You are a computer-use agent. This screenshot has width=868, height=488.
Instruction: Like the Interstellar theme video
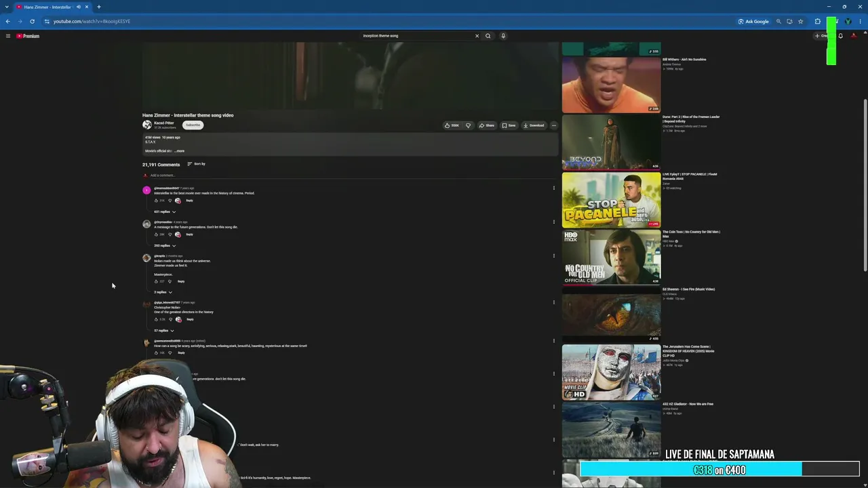pos(452,125)
